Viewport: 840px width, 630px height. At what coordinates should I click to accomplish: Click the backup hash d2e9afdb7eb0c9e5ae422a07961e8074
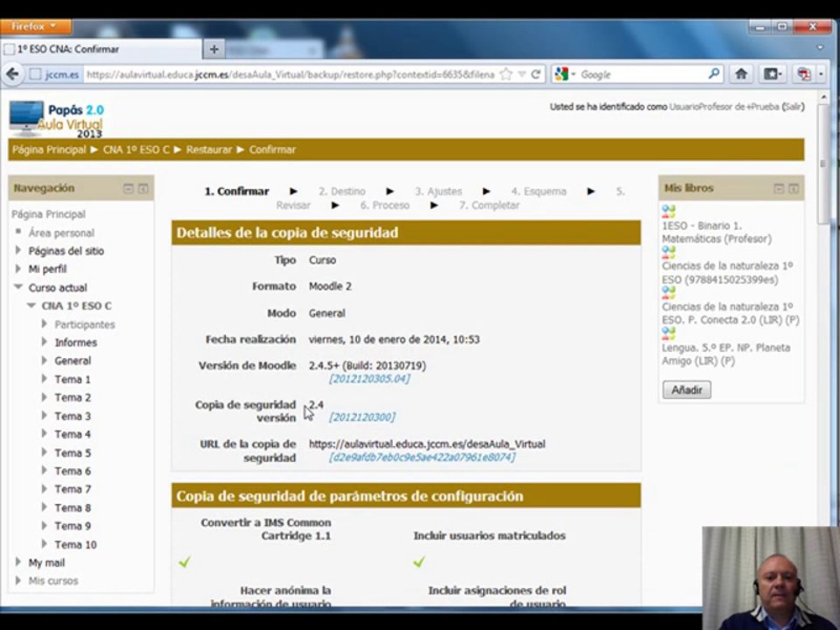(x=422, y=457)
